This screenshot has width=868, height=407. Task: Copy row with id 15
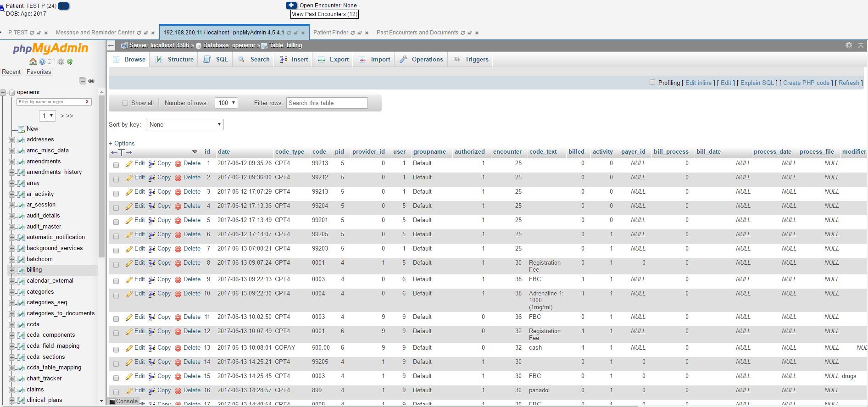(x=159, y=376)
